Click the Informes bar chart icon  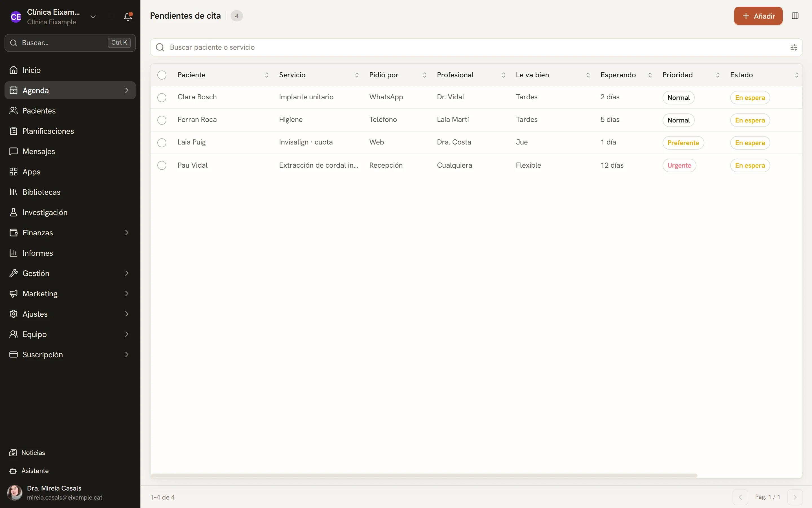(14, 253)
